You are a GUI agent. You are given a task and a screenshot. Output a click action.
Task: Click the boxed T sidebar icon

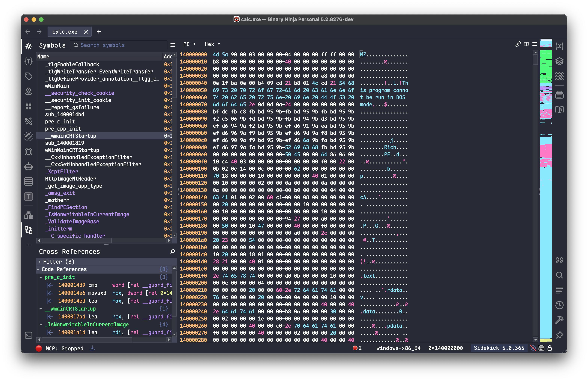[x=28, y=197]
